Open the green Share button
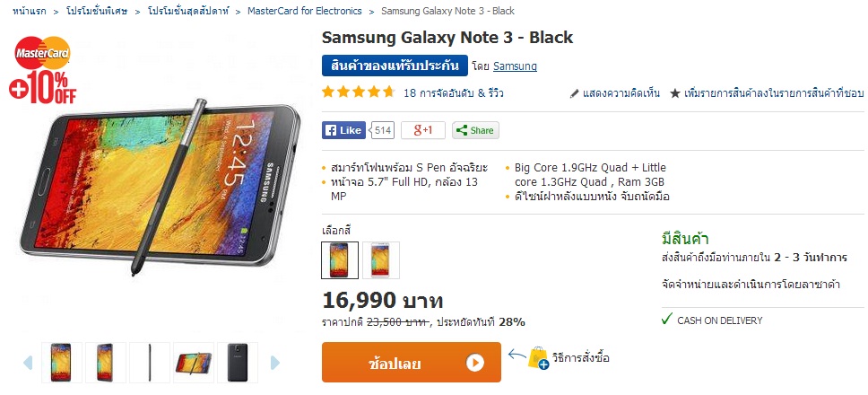Viewport: 868px width, 395px height. pos(475,130)
